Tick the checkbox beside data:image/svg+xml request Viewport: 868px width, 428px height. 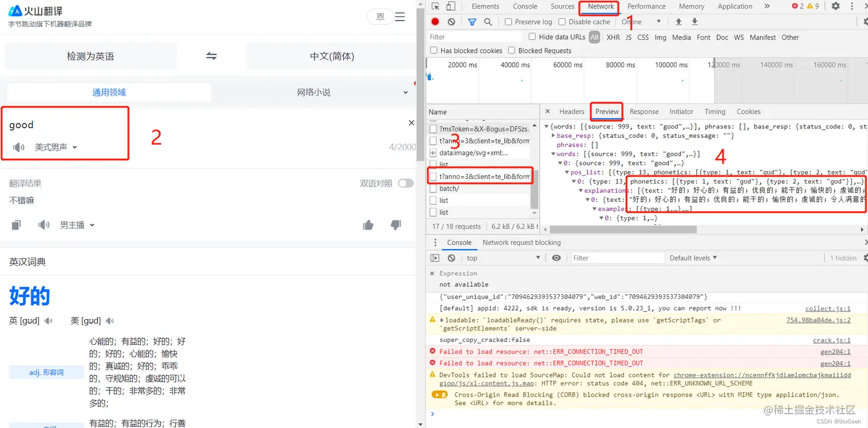pyautogui.click(x=434, y=153)
